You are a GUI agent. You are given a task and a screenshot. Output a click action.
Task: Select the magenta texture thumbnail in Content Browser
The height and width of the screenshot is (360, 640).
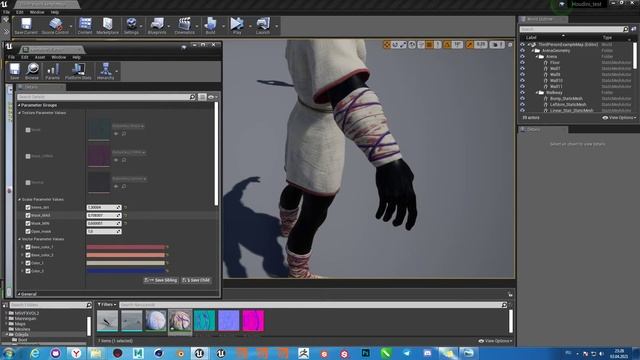pos(253,321)
